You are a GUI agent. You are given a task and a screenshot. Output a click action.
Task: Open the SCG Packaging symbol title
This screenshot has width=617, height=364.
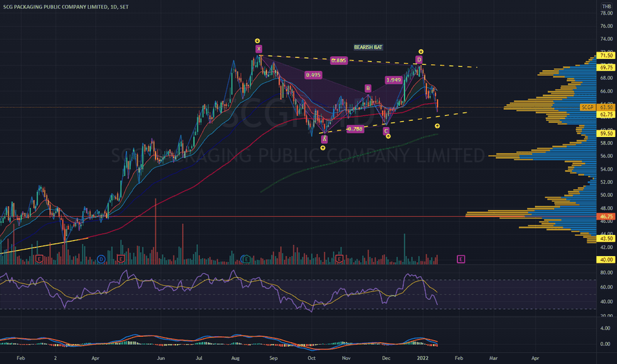pyautogui.click(x=66, y=7)
